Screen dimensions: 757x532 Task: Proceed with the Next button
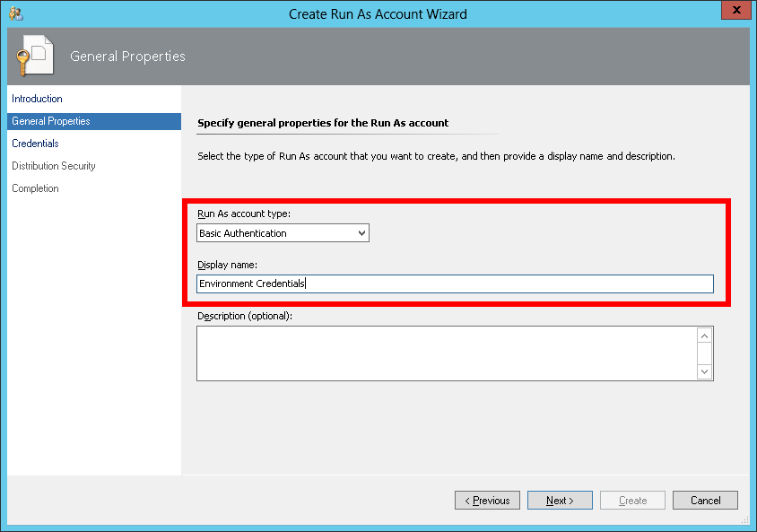[560, 501]
